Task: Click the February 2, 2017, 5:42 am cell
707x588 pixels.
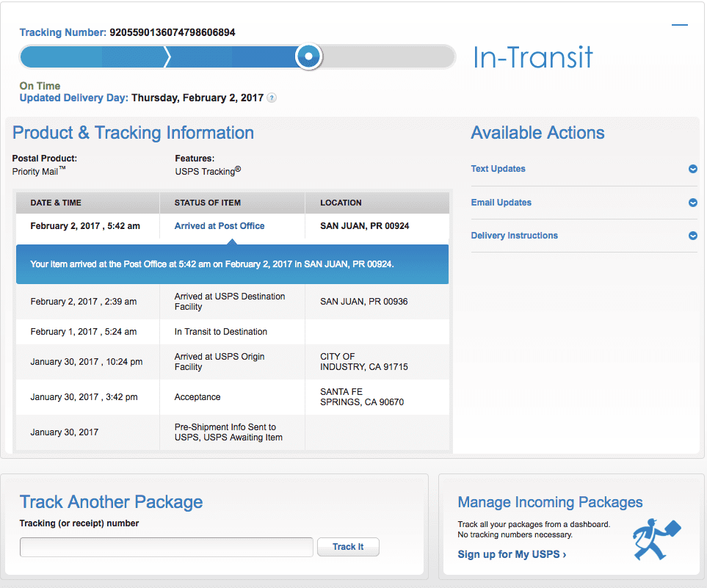Action: pos(85,226)
